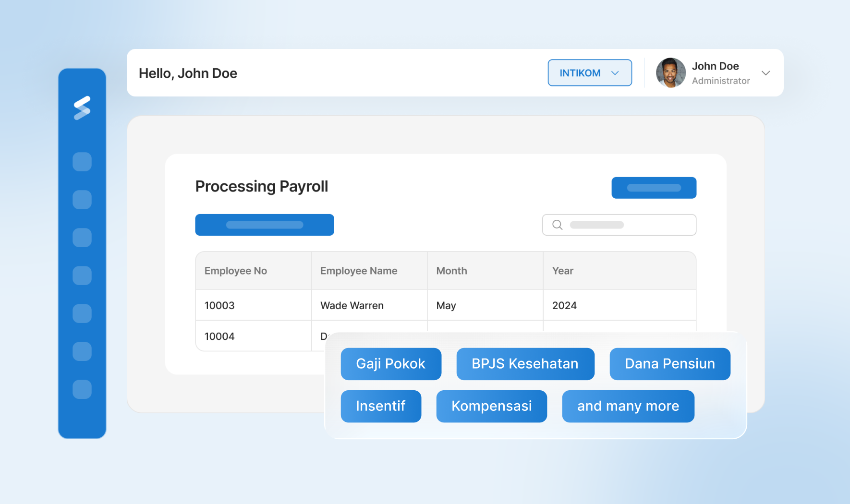Click the blue button above the payroll table

[265, 225]
